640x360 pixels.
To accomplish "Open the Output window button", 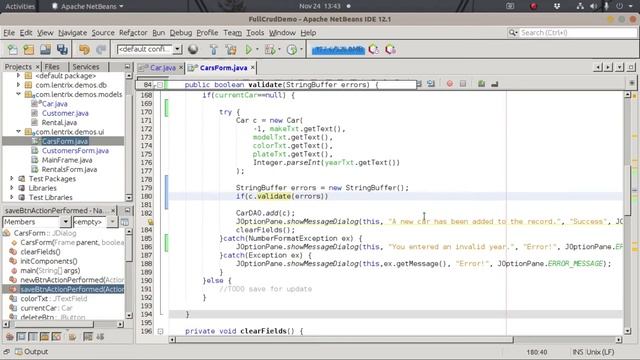I will (32, 351).
